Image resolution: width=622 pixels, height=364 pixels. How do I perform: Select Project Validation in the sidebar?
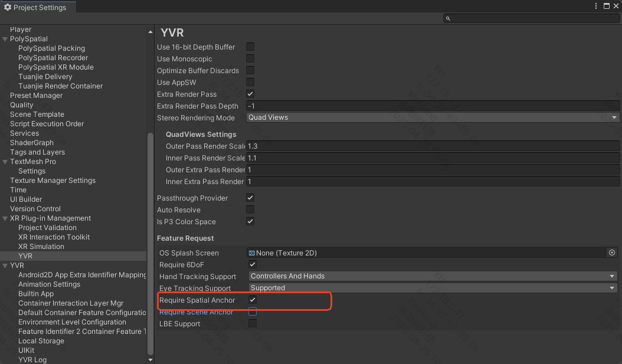click(47, 228)
